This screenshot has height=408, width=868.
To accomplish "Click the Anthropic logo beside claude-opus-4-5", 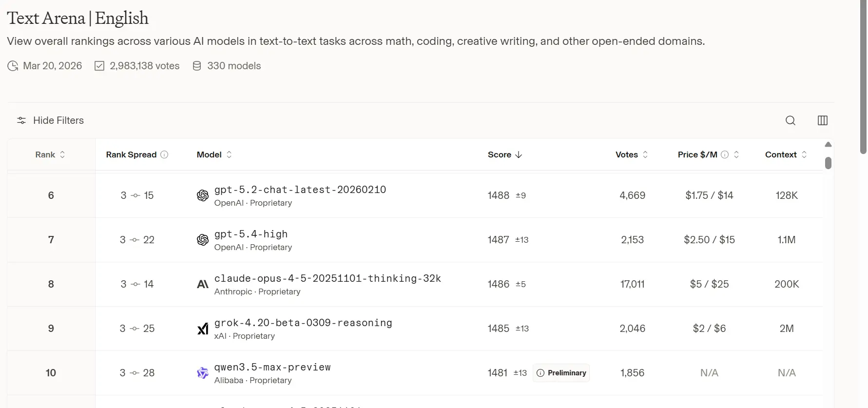I will tap(203, 284).
